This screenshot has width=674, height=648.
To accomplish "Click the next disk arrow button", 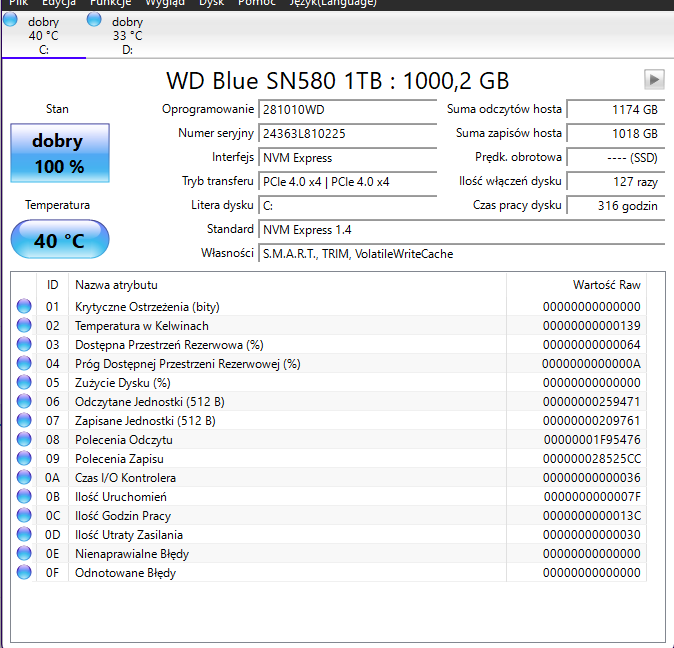I will coord(654,79).
